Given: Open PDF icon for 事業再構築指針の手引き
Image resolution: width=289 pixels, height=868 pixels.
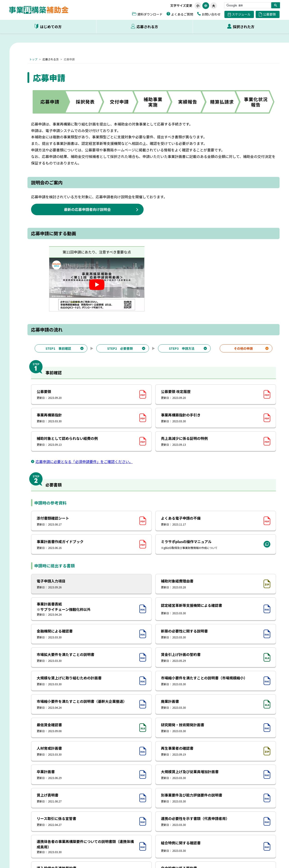Looking at the screenshot, I should tap(267, 418).
